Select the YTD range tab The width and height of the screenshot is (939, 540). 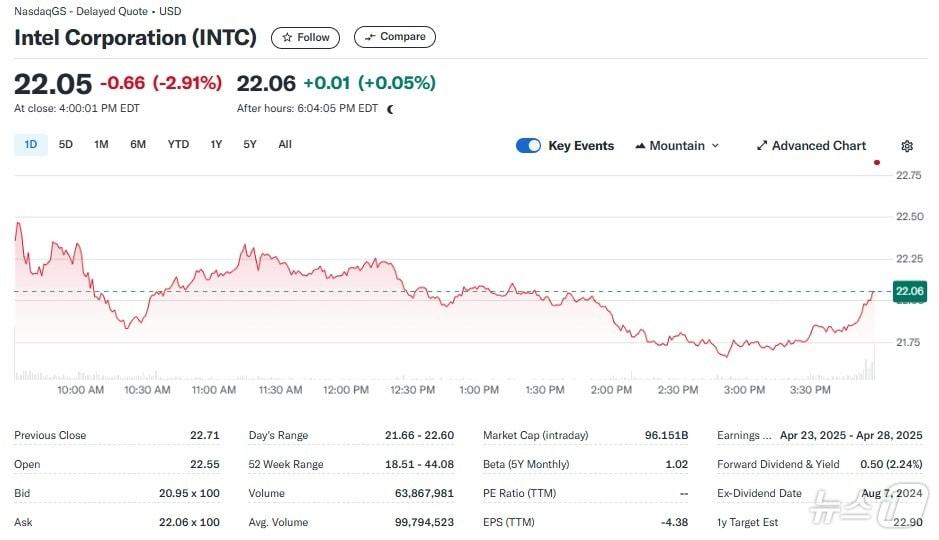[178, 144]
